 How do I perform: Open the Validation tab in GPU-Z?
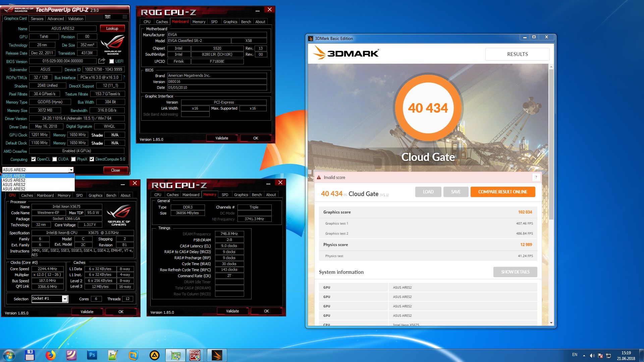[x=75, y=19]
